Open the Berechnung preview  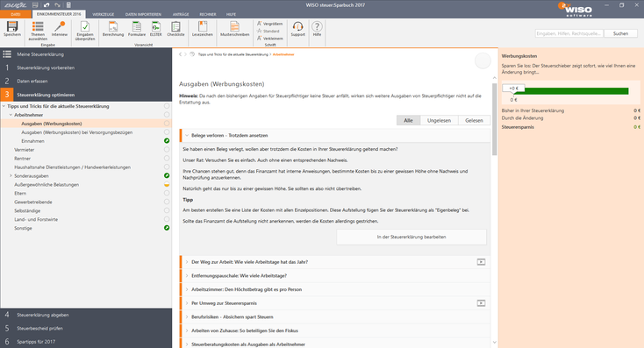point(113,29)
